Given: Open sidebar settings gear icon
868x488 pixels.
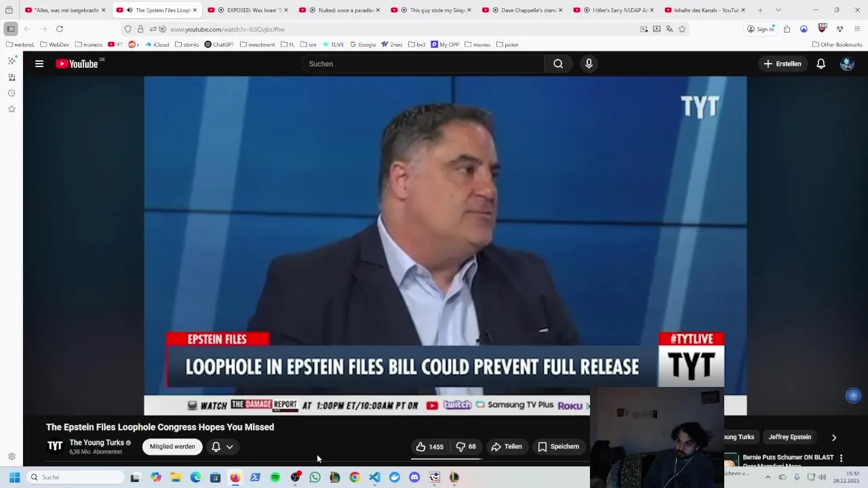Looking at the screenshot, I should [x=12, y=457].
